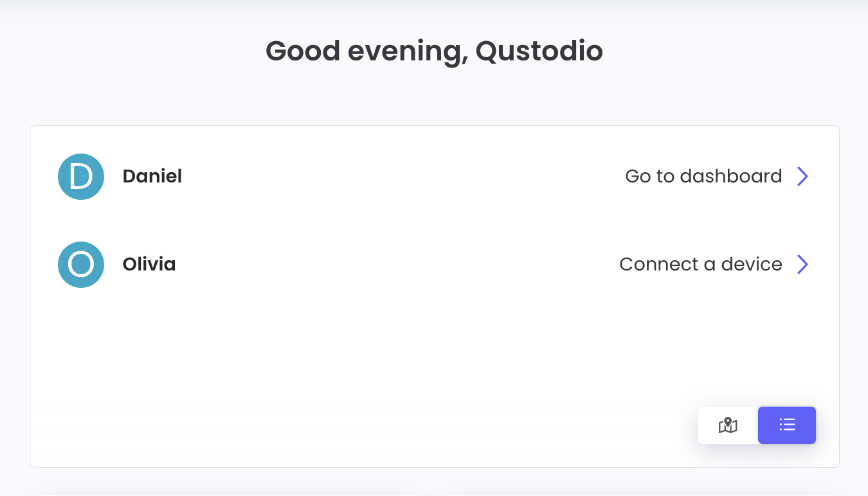
Task: Click Daniel's "D" avatar circle
Action: point(81,177)
